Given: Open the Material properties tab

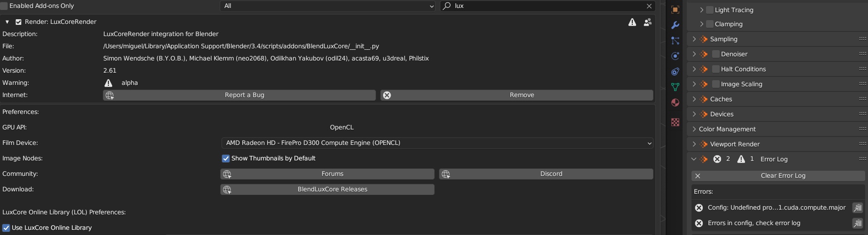Looking at the screenshot, I should click(675, 102).
